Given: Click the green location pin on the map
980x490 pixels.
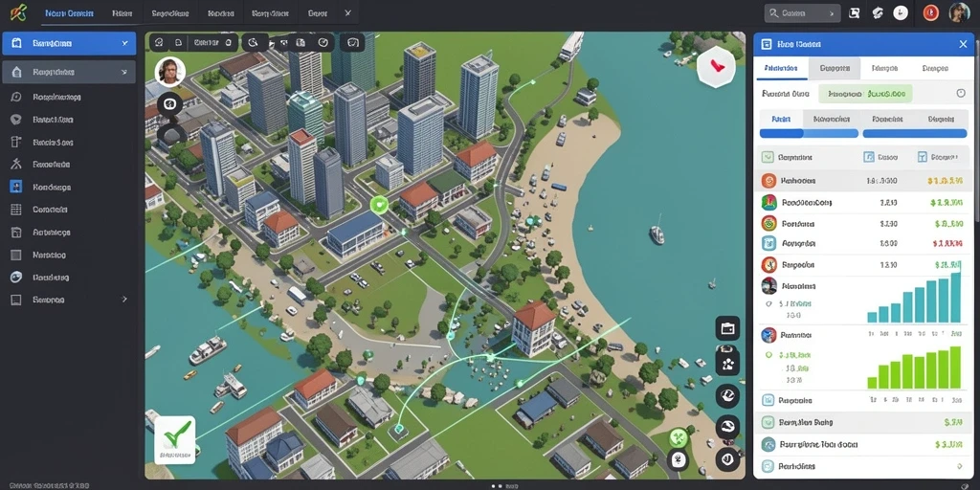Looking at the screenshot, I should click(x=379, y=205).
